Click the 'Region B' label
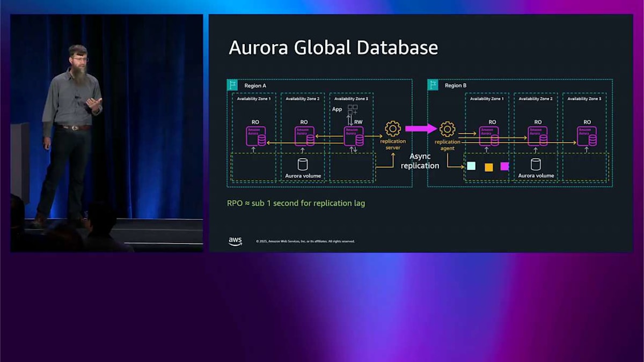 coord(456,86)
